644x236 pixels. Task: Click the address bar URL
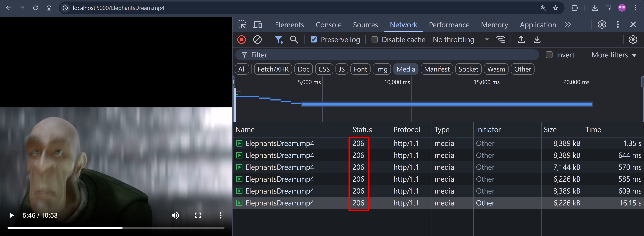point(119,8)
